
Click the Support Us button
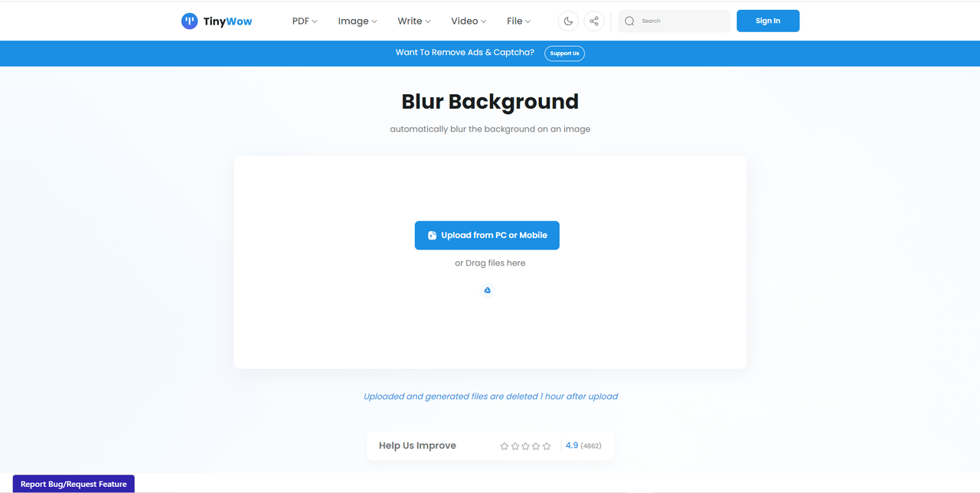point(565,53)
